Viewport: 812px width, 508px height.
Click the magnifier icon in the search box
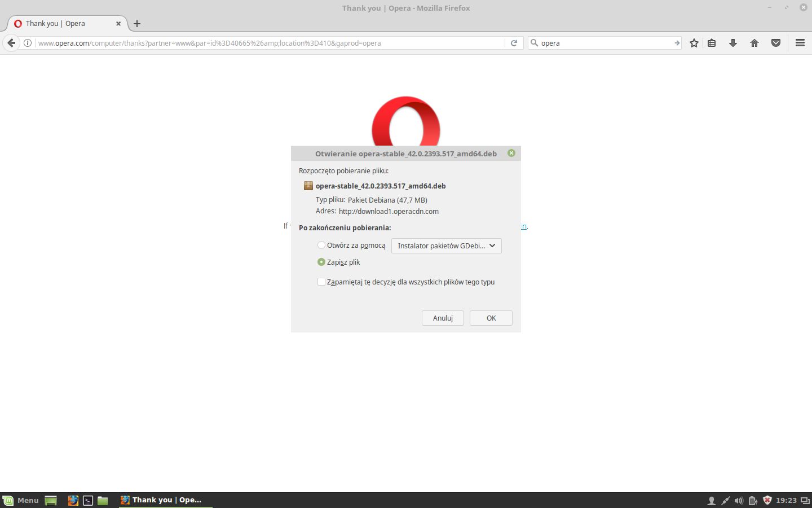pos(534,43)
